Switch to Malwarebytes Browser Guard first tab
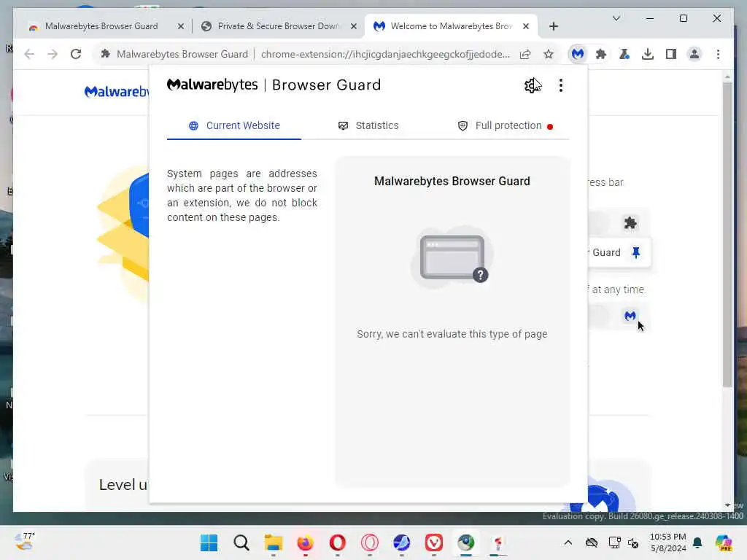The height and width of the screenshot is (560, 747). click(101, 26)
